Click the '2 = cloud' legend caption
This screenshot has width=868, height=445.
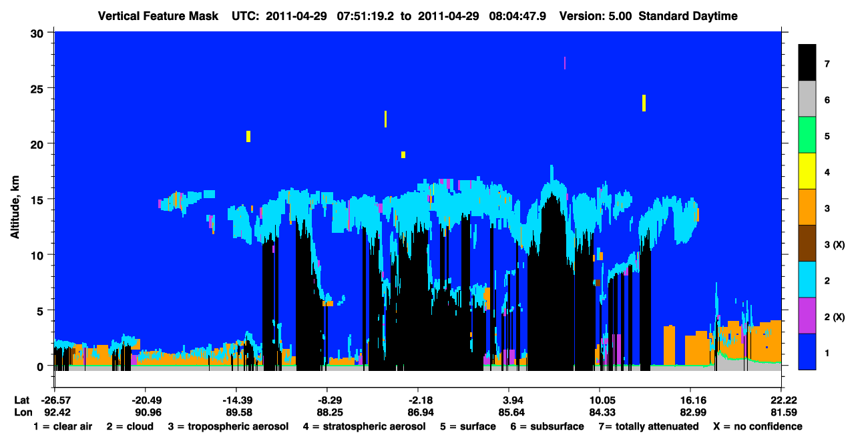click(130, 426)
